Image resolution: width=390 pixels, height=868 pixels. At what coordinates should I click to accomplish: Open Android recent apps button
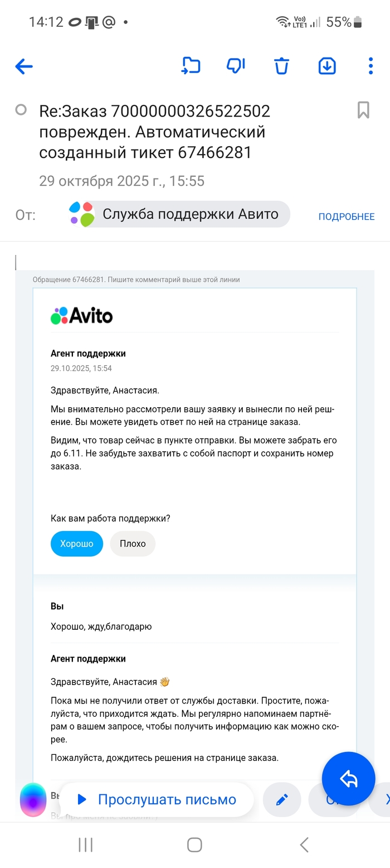click(x=85, y=845)
